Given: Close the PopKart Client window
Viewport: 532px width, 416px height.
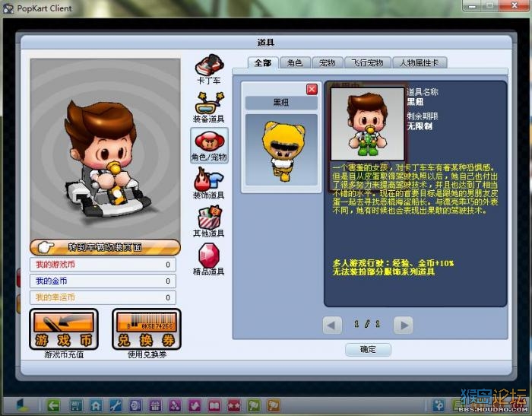Looking at the screenshot, I should point(515,5).
